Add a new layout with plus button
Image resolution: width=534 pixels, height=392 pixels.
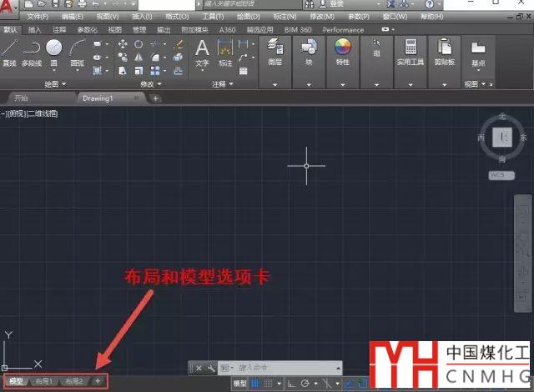(98, 381)
